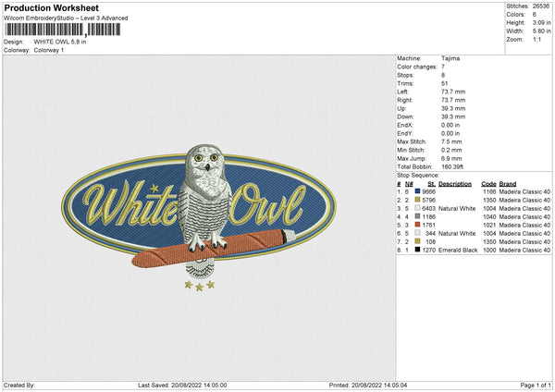Click the 'EndY:' label
Screen dimensions: 555x392
405,133
